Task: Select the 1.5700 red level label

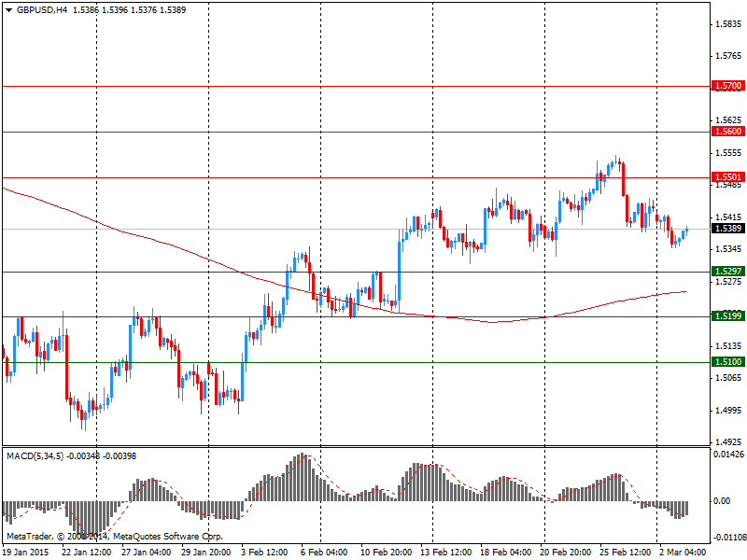Action: (727, 86)
